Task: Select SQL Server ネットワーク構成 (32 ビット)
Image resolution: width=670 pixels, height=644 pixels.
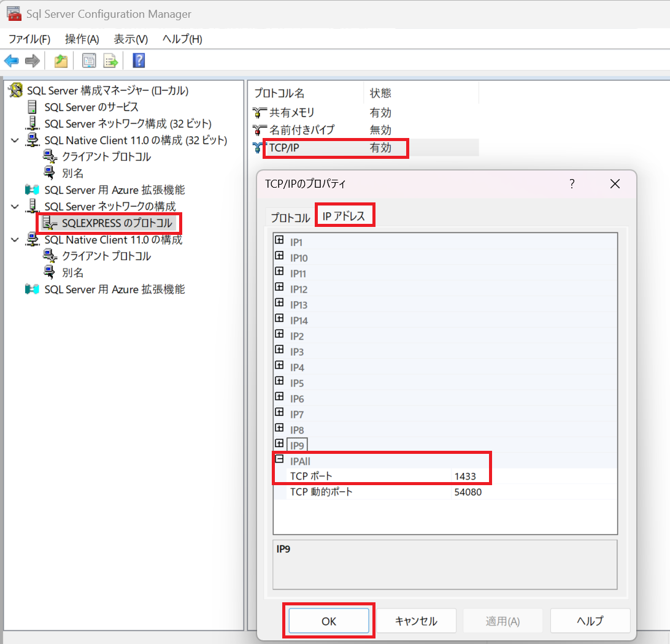Action: pyautogui.click(x=128, y=123)
